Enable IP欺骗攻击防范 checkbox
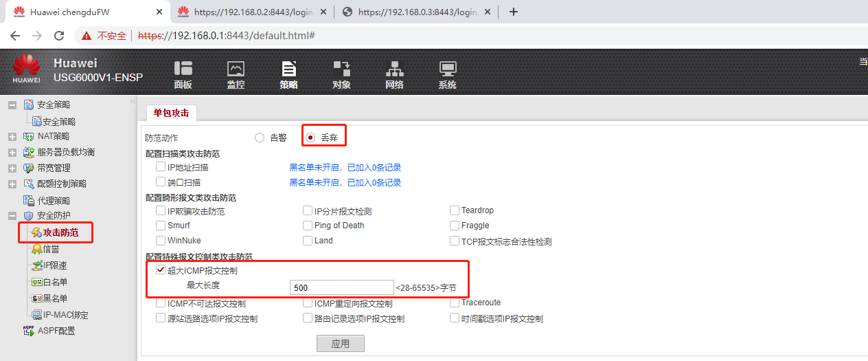 click(161, 210)
